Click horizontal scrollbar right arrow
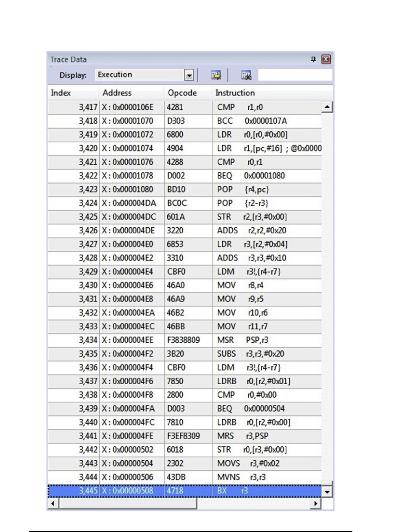 click(x=315, y=503)
